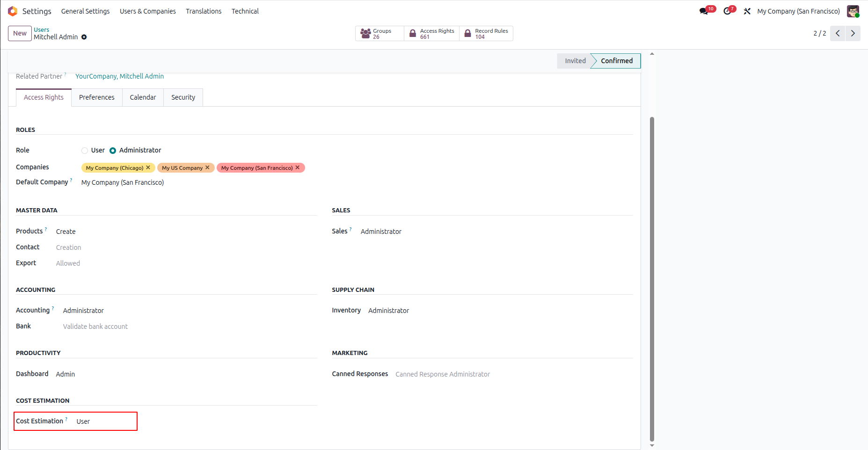Viewport: 868px width, 450px height.
Task: Click the New button
Action: 20,33
